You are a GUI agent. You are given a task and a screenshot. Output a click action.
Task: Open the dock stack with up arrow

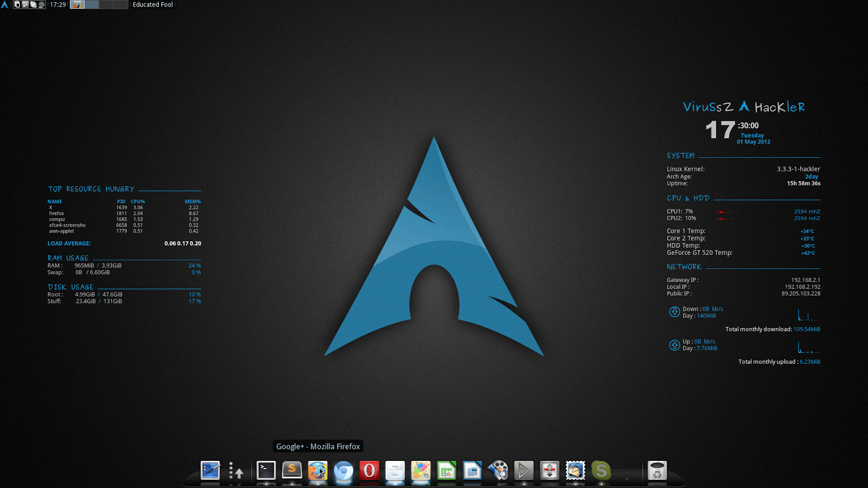point(236,471)
